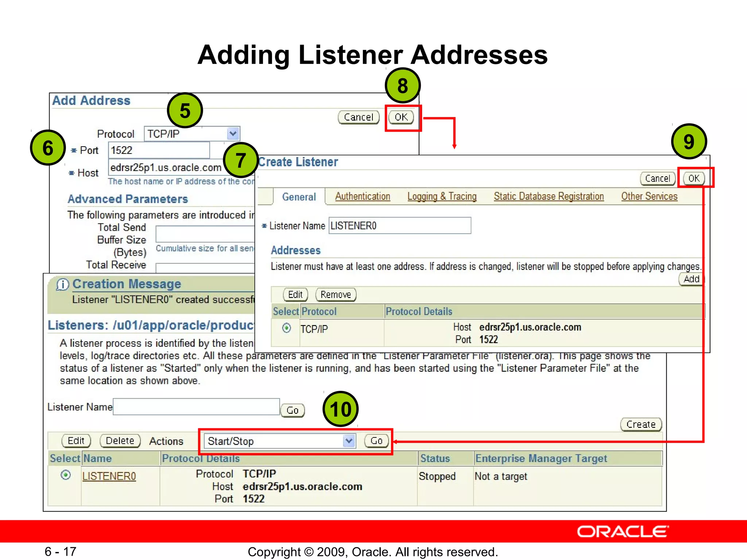This screenshot has height=560, width=747.
Task: Open the Protocol TCP/IP dropdown
Action: click(192, 134)
